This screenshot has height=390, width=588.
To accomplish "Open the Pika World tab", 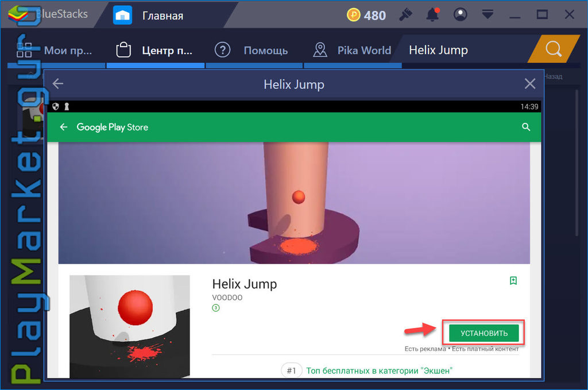I will (353, 50).
